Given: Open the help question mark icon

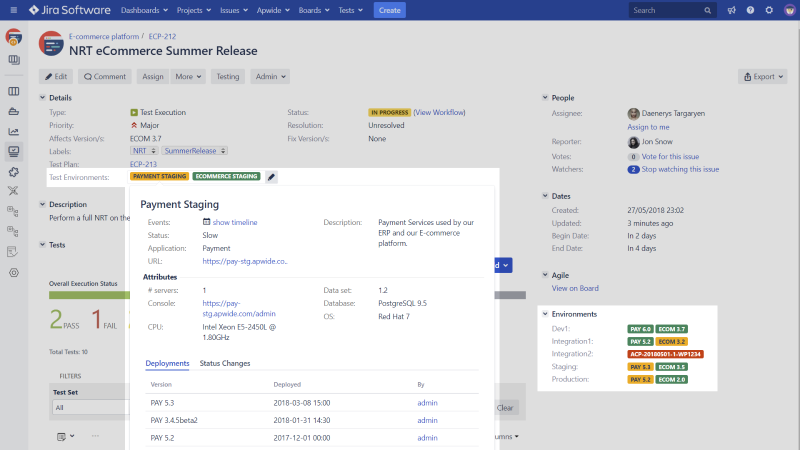Looking at the screenshot, I should pos(751,10).
